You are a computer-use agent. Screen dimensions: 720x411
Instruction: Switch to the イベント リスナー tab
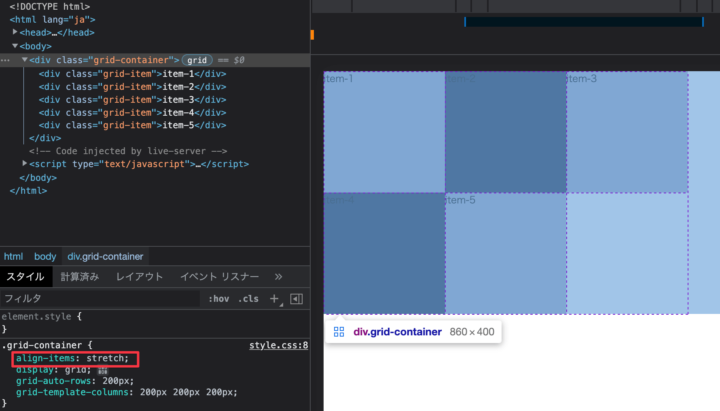click(219, 276)
